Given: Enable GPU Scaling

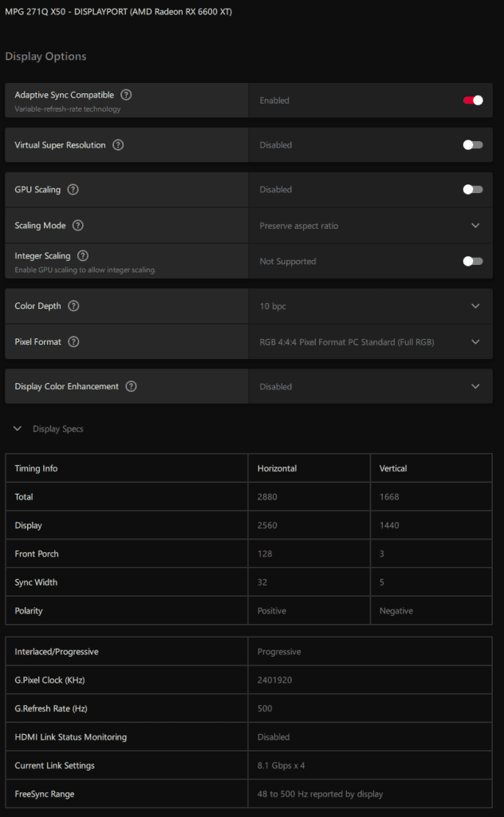Looking at the screenshot, I should pyautogui.click(x=471, y=189).
